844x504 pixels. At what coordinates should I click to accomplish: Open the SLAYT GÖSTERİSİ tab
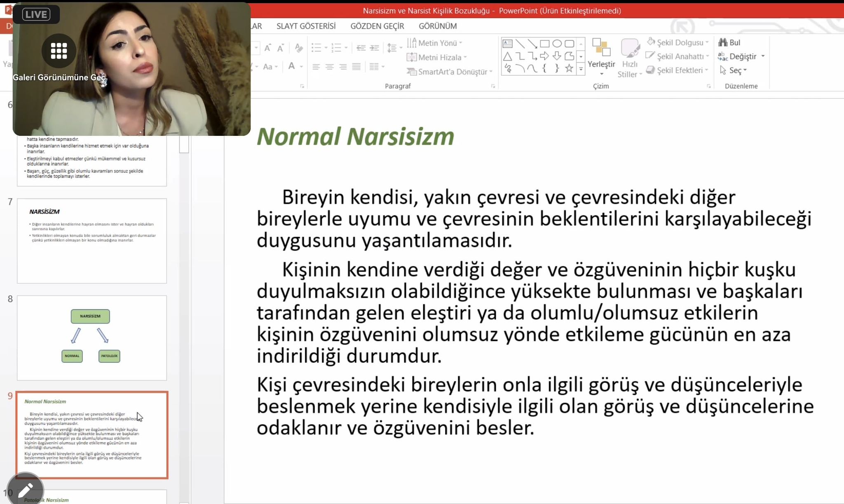click(306, 26)
